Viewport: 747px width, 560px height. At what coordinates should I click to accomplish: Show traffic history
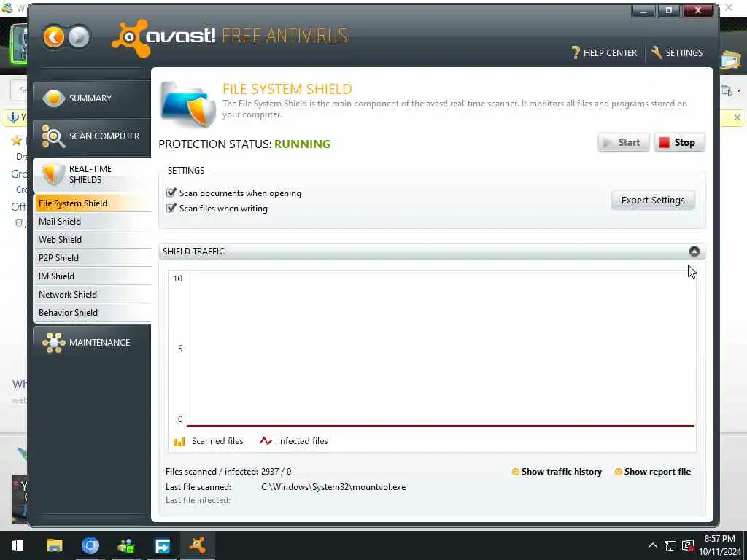pyautogui.click(x=556, y=472)
